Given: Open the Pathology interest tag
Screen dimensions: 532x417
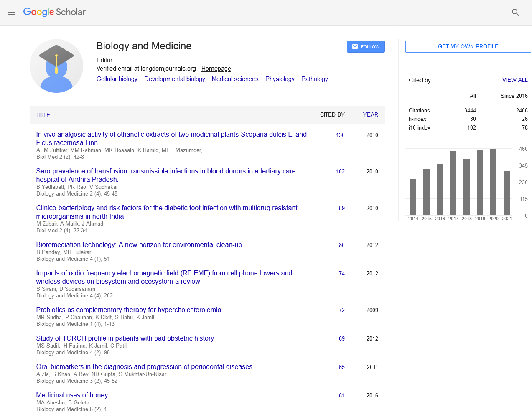Looking at the screenshot, I should (314, 79).
